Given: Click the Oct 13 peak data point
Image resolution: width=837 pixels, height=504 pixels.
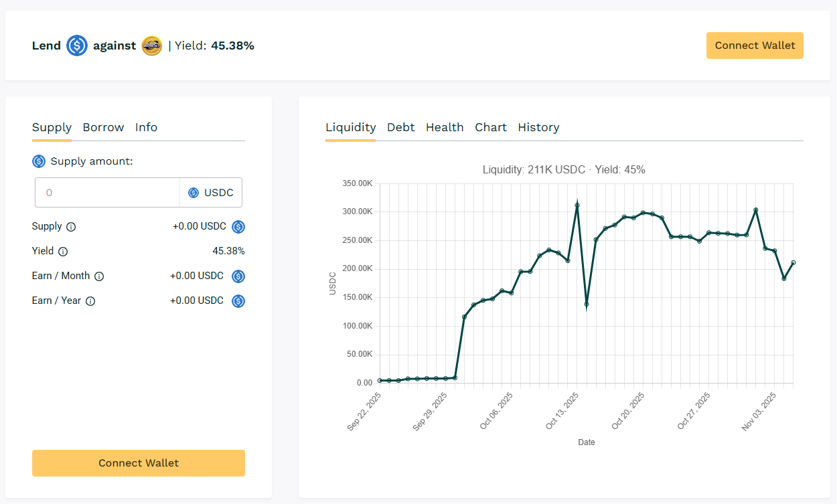Looking at the screenshot, I should [577, 205].
